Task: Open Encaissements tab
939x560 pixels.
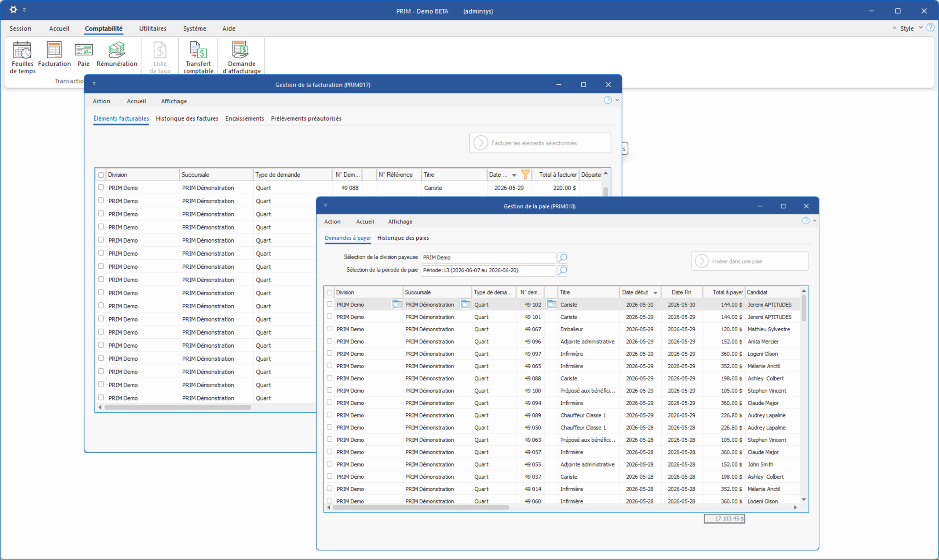Action: tap(245, 118)
